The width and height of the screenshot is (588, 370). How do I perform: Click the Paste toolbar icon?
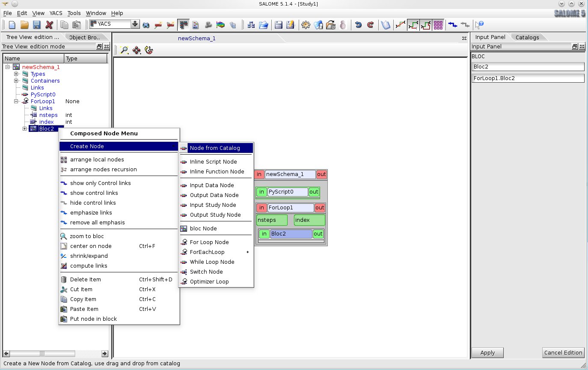[77, 25]
